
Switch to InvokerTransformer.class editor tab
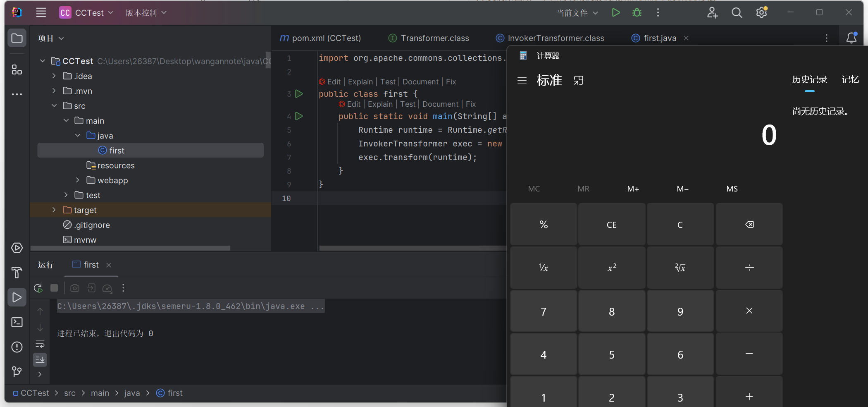click(x=550, y=38)
